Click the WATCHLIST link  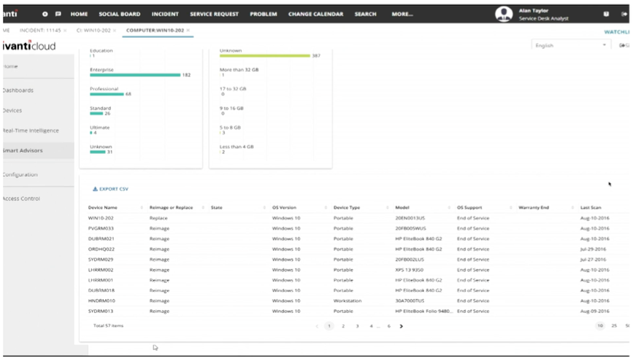pos(617,32)
